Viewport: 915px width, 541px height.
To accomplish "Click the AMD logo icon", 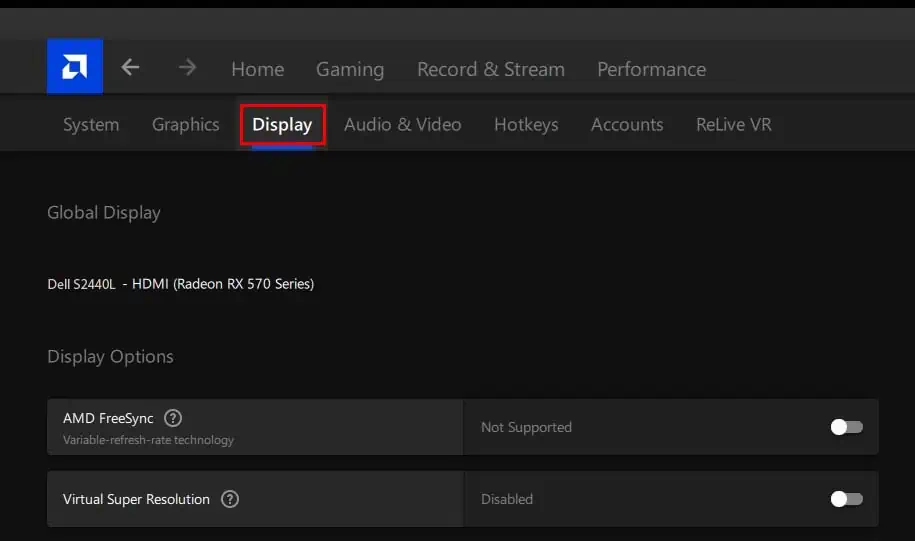I will point(75,67).
